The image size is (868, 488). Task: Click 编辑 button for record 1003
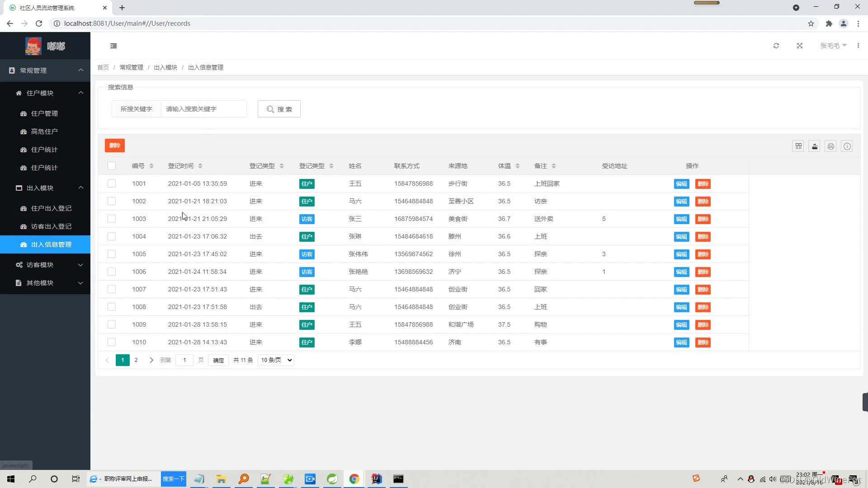click(x=681, y=219)
